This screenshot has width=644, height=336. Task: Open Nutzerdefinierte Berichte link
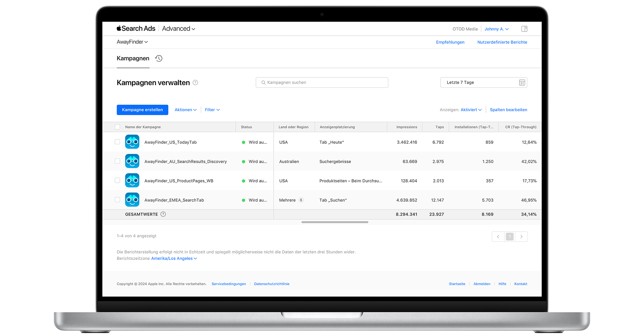pos(502,42)
